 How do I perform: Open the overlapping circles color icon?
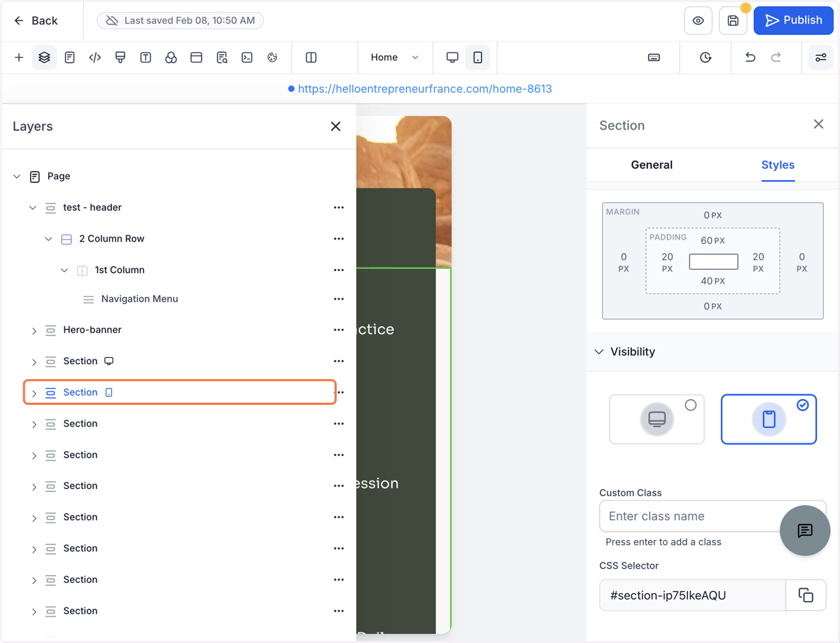pyautogui.click(x=171, y=57)
